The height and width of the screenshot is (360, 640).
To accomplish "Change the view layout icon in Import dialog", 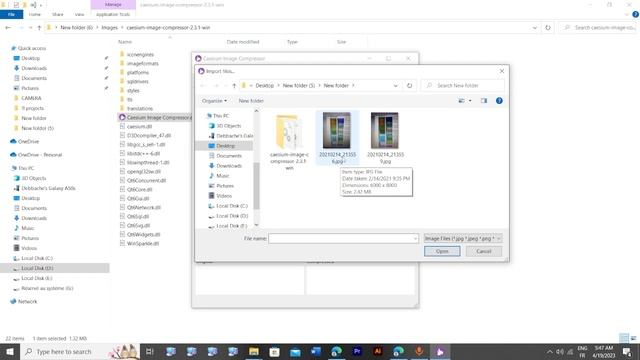I will (462, 101).
